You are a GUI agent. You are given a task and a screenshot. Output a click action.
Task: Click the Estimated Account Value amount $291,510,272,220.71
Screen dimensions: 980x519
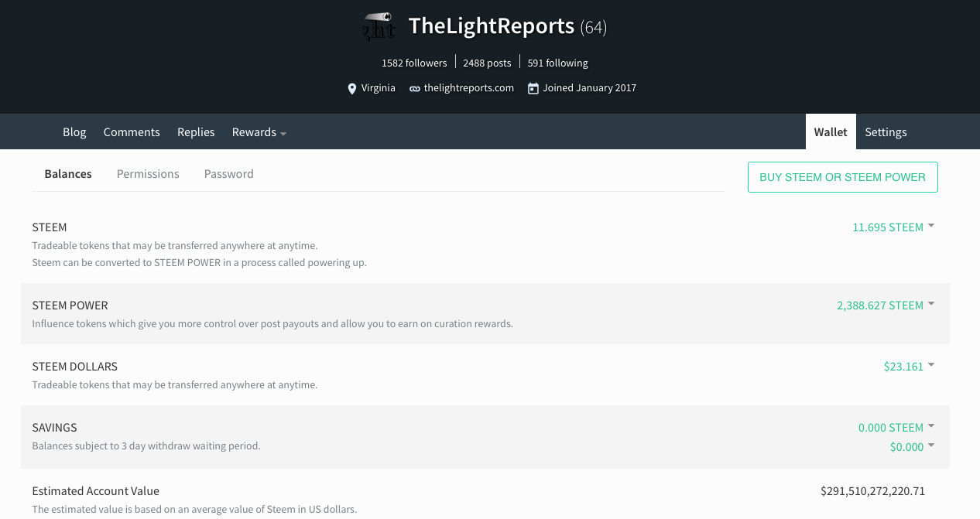(x=872, y=491)
